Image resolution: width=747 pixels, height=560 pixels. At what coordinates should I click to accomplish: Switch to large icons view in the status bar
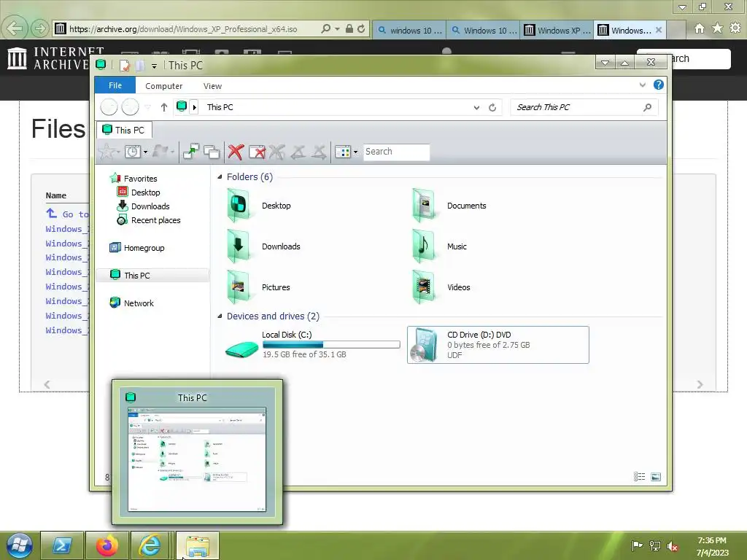coord(656,477)
